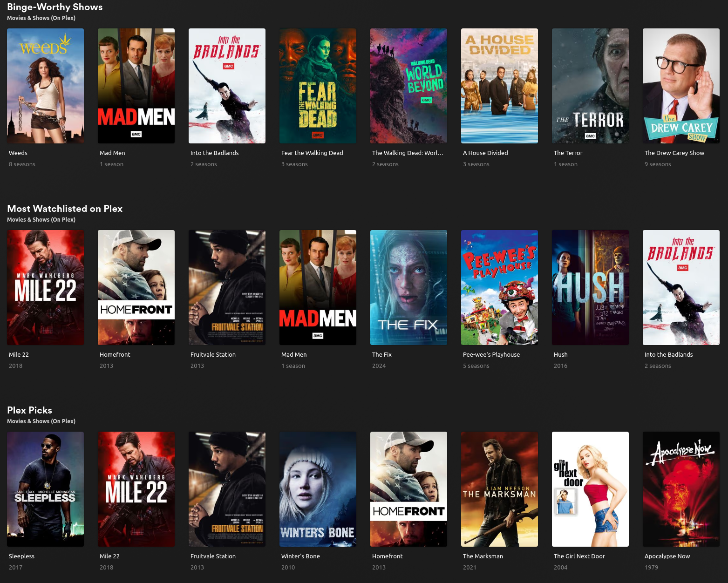Open The Drew Carey Show title link
This screenshot has height=583, width=728.
(674, 153)
